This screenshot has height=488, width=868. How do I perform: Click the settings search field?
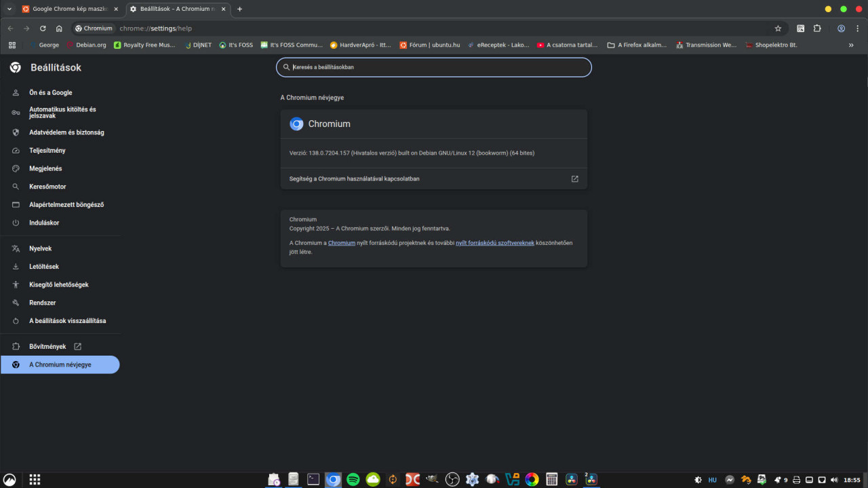(434, 67)
